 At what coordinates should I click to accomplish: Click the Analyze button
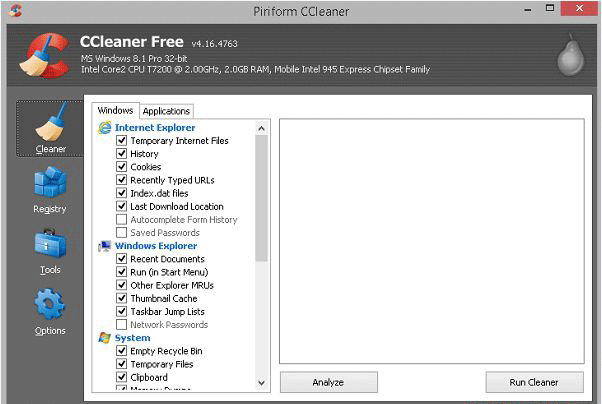click(329, 382)
